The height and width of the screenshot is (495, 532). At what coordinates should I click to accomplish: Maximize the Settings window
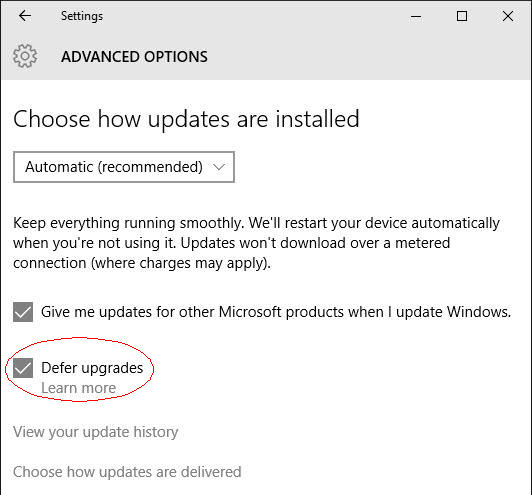coord(462,16)
